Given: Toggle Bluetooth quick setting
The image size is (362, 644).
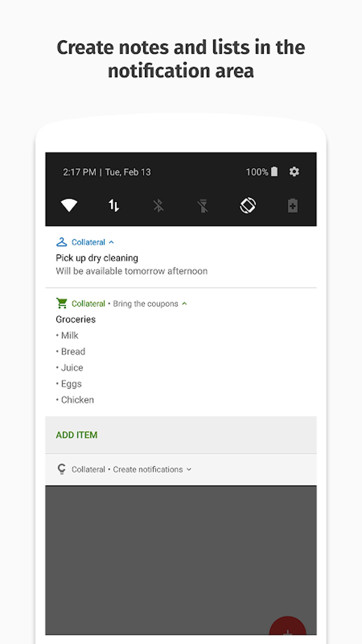Looking at the screenshot, I should [x=158, y=206].
